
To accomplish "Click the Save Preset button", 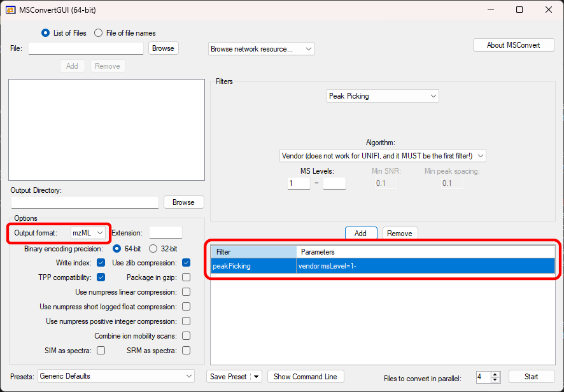I will pos(229,377).
